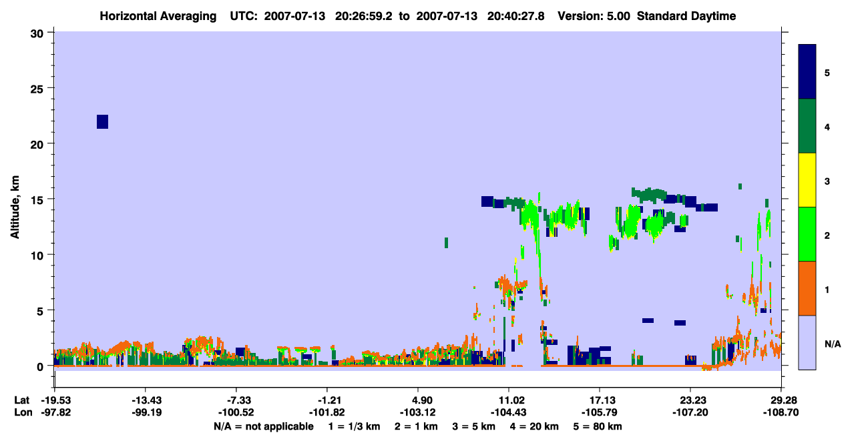
Task: Click latitude value 11.02
Action: tap(509, 400)
